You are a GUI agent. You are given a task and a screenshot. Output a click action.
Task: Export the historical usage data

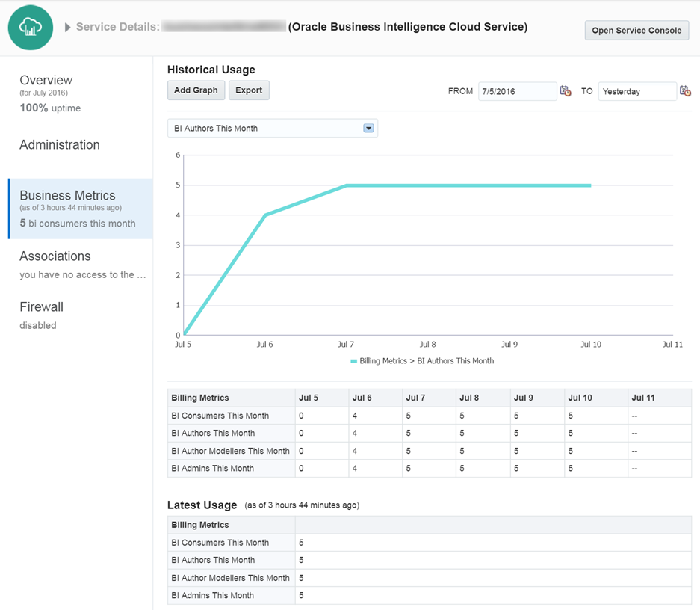click(249, 90)
